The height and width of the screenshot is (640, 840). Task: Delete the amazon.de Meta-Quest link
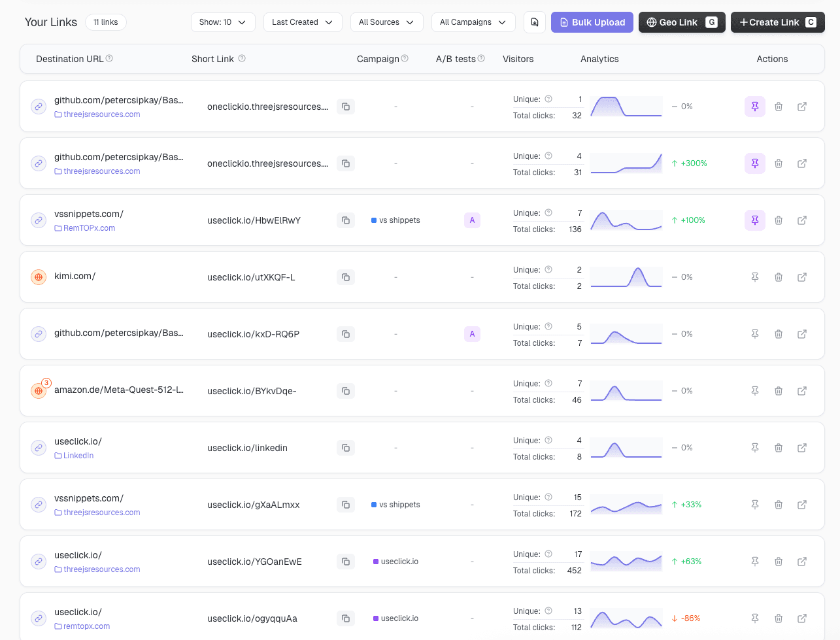[x=779, y=391]
